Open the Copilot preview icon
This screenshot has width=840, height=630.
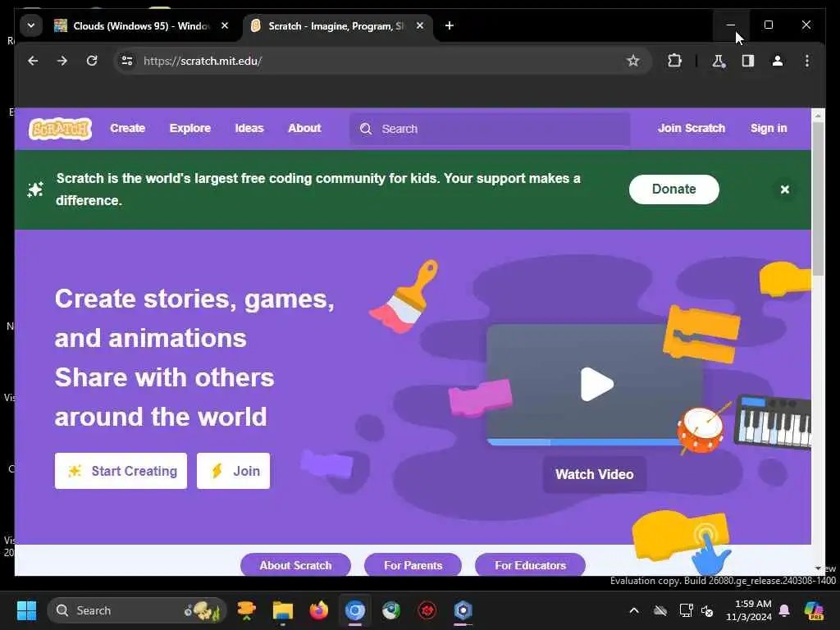[814, 610]
